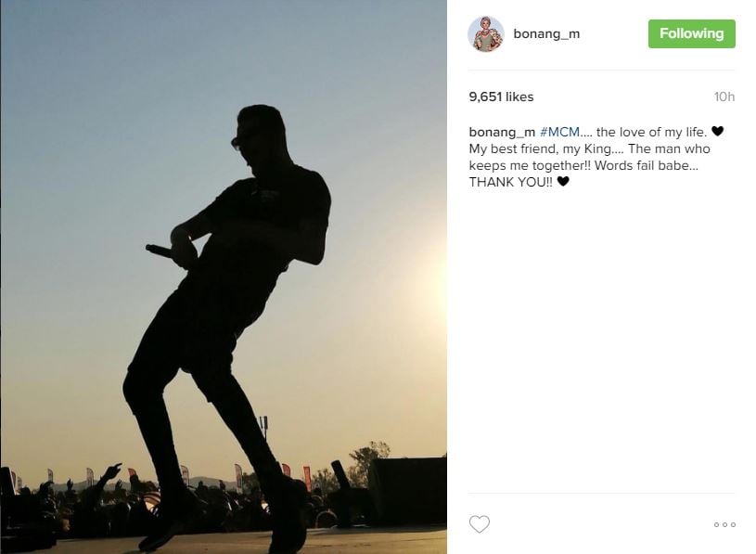
Task: Click the black heart after 'THANK YOU!!'
Action: coord(563,181)
